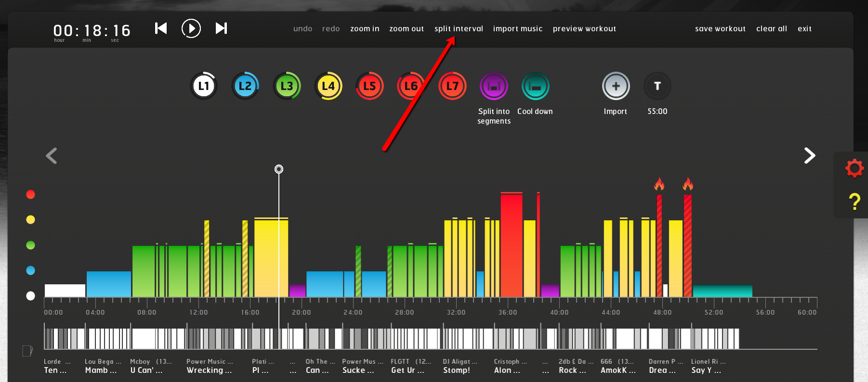Select the blue intensity dot

pyautogui.click(x=31, y=270)
